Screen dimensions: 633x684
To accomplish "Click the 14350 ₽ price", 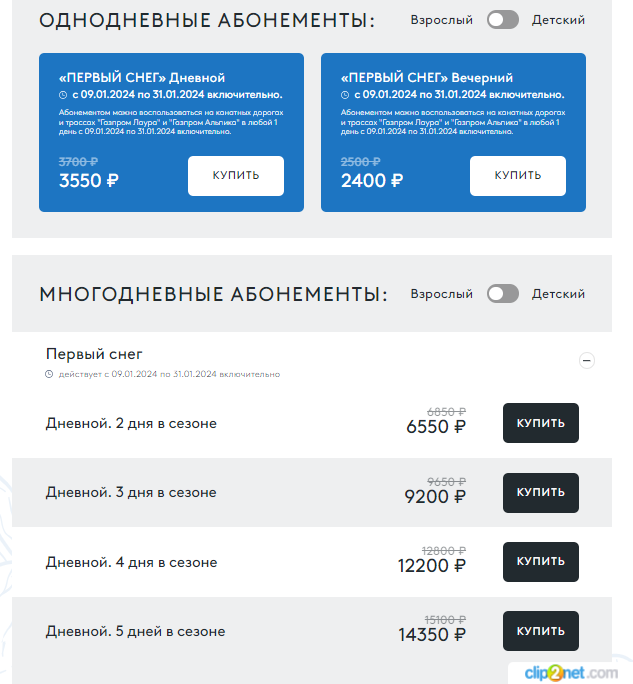I will click(x=432, y=634).
